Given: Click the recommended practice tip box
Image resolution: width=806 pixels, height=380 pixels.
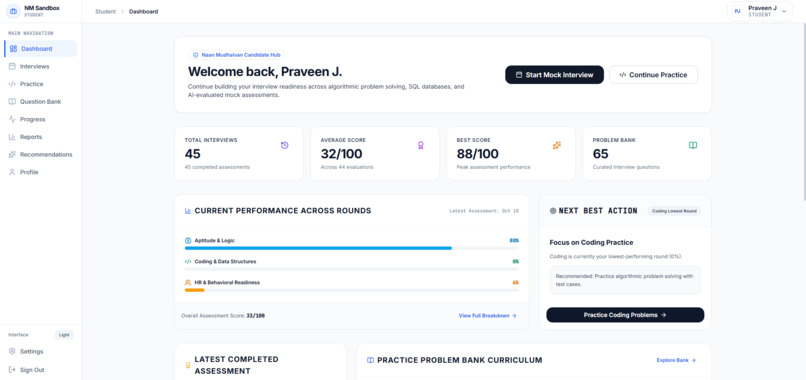Looking at the screenshot, I should click(x=625, y=280).
